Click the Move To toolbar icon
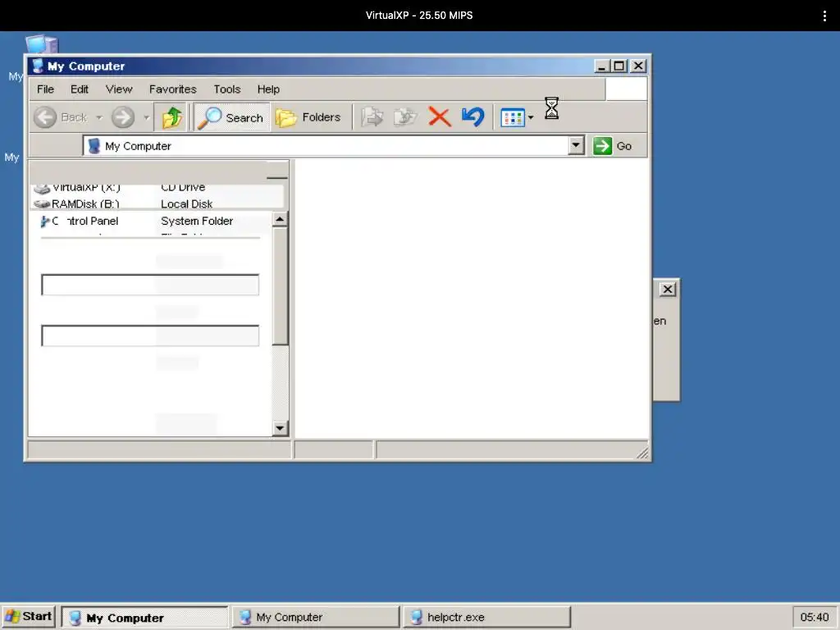840x630 pixels. point(372,116)
